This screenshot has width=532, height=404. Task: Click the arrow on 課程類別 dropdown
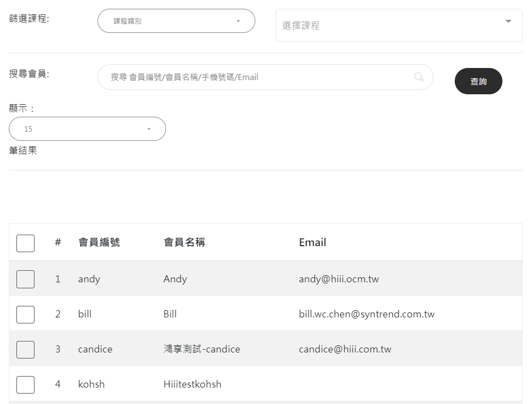pyautogui.click(x=238, y=21)
